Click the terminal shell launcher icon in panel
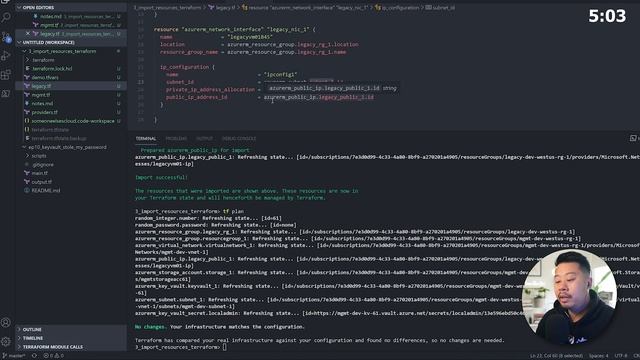This screenshot has width=640, height=360. pos(633,138)
